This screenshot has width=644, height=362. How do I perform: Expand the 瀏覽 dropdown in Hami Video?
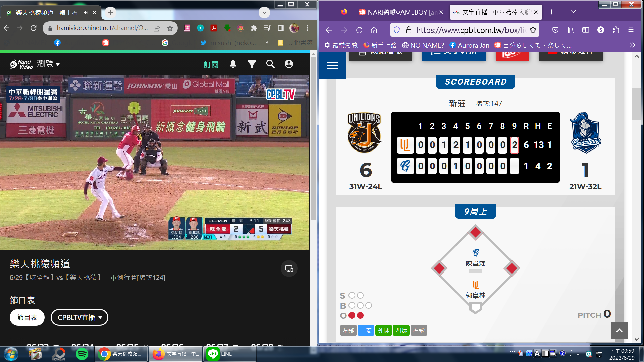point(48,64)
